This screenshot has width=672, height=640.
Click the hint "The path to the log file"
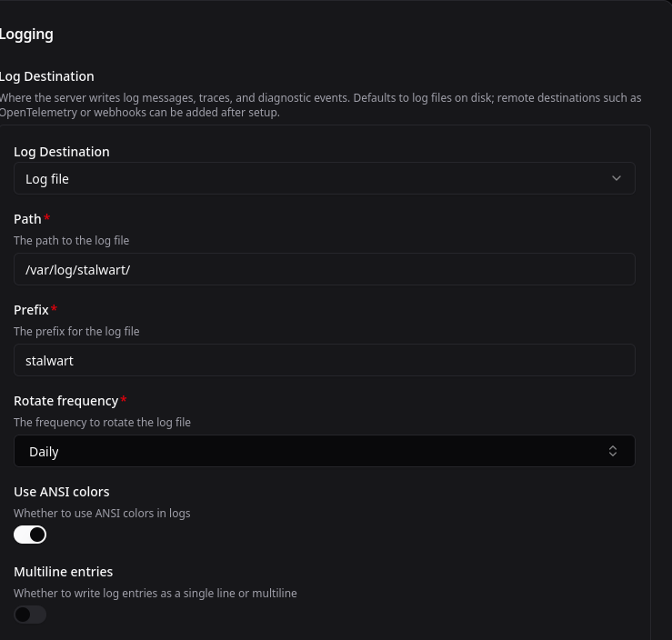pos(71,241)
